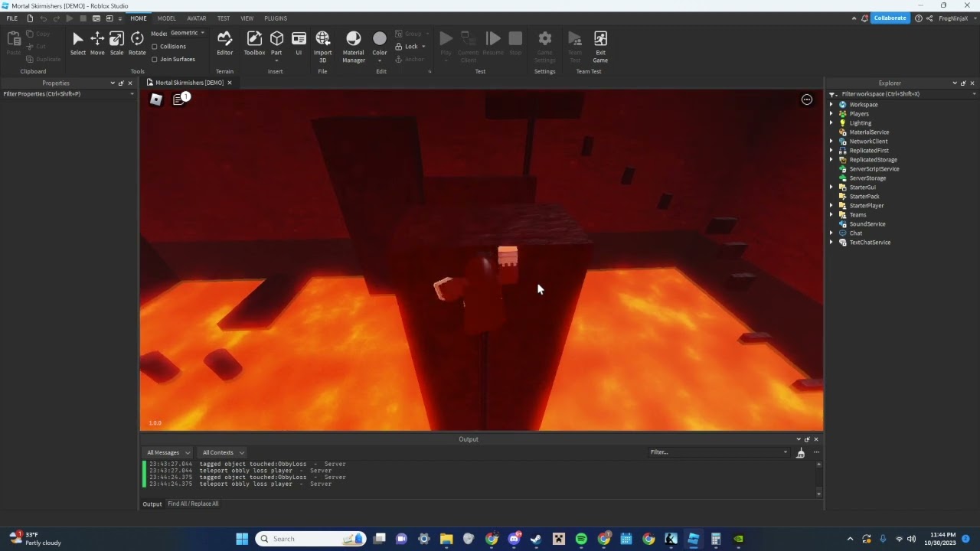Click the Stop test button
Viewport: 980px width, 551px height.
515,44
